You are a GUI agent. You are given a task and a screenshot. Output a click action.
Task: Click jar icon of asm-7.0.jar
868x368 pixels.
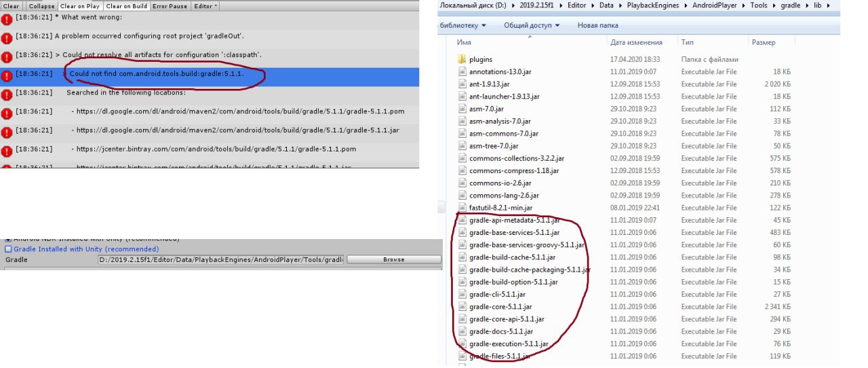tap(462, 109)
